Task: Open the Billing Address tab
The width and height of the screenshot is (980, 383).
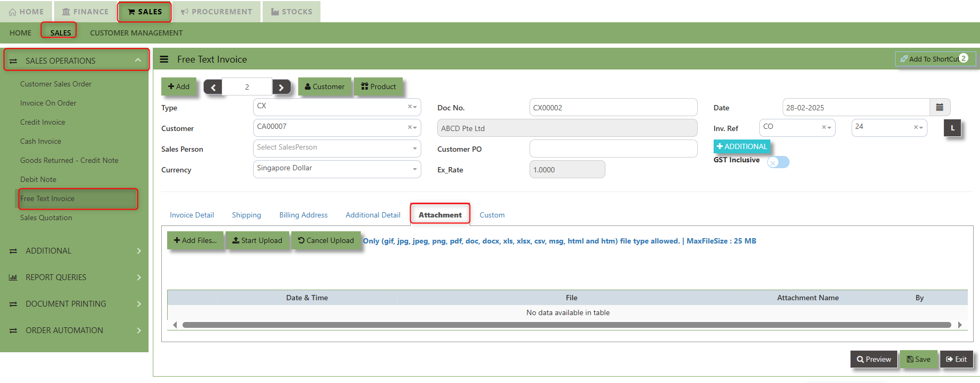Action: [x=303, y=215]
